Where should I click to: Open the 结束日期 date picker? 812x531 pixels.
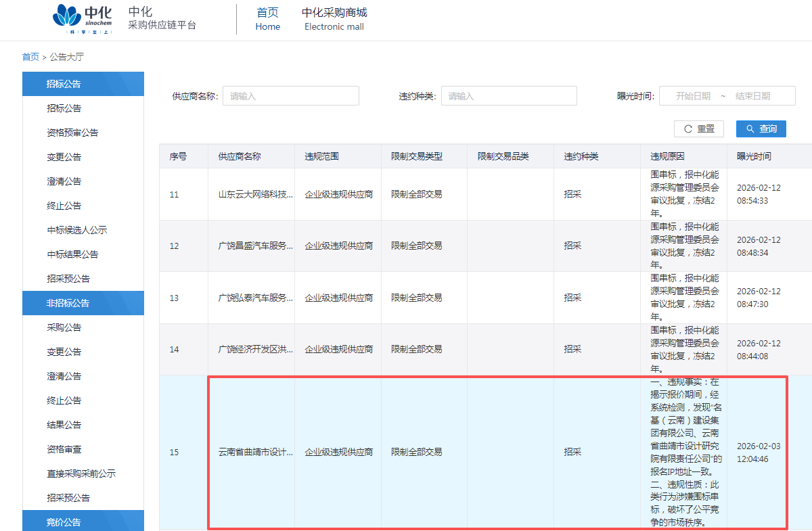[752, 96]
